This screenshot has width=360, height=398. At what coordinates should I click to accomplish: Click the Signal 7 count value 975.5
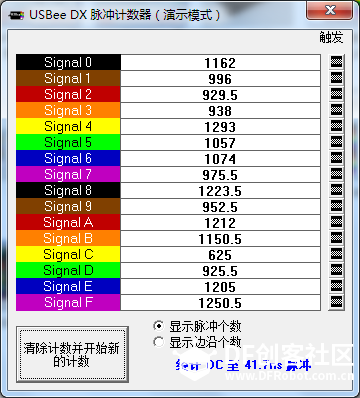click(220, 174)
